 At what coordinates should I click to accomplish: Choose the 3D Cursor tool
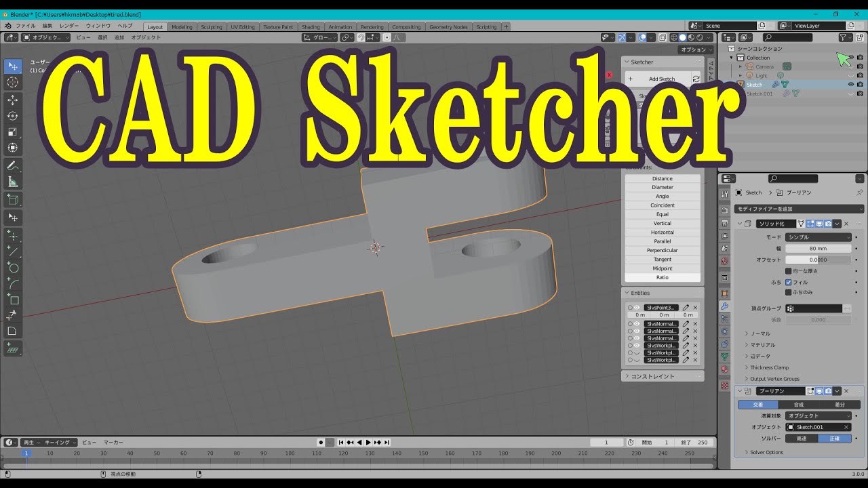click(13, 82)
